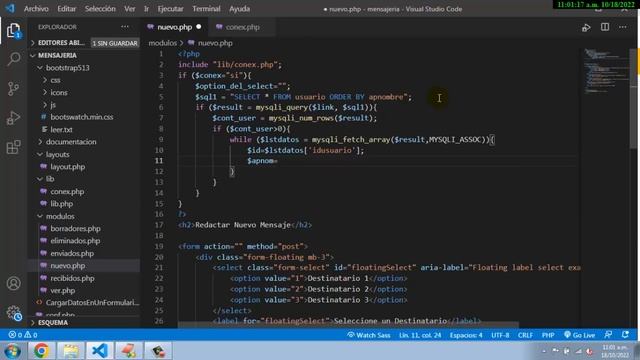Change language mode via PHP entry
640x360 pixels.
pyautogui.click(x=548, y=335)
